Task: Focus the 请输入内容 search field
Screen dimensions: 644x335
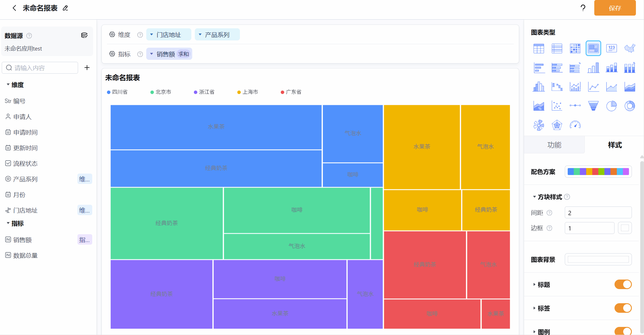Action: 40,68
